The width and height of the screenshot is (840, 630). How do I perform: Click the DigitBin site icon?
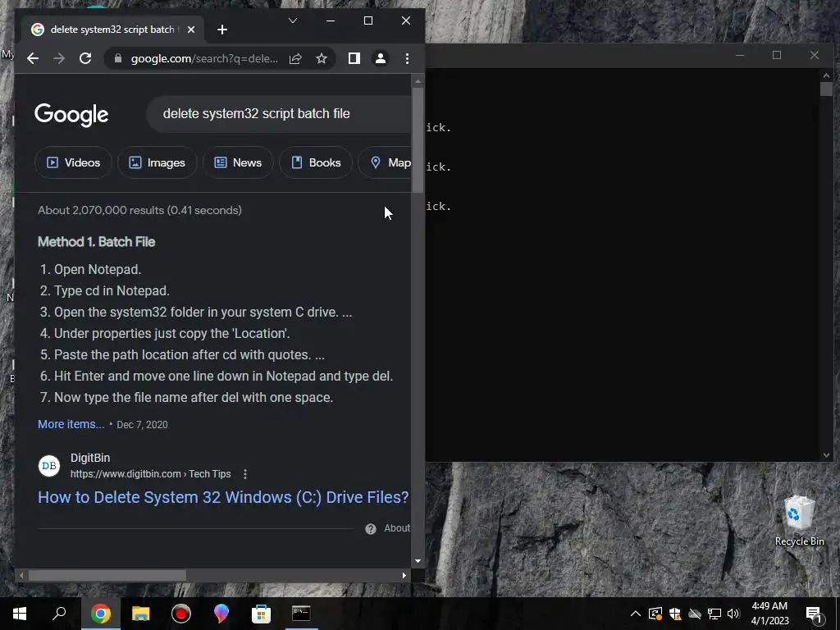tap(49, 466)
